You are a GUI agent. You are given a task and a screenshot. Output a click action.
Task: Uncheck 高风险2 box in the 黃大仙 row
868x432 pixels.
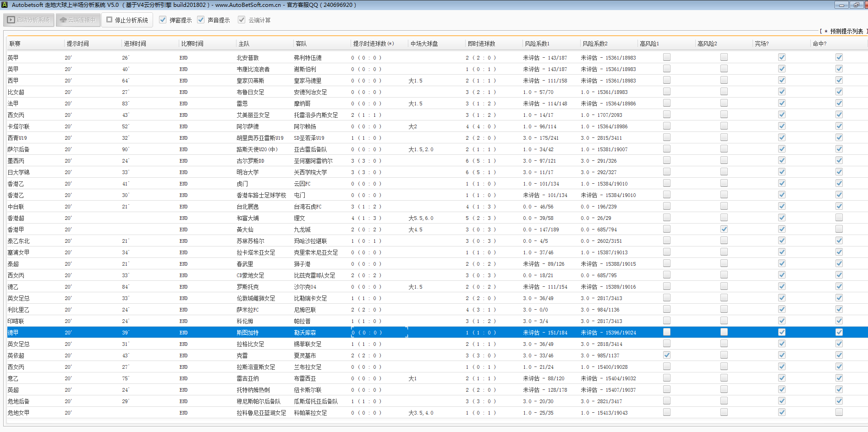point(724,229)
